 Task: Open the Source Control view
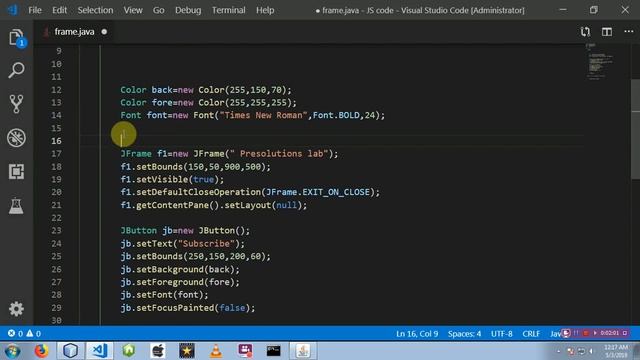[x=16, y=104]
